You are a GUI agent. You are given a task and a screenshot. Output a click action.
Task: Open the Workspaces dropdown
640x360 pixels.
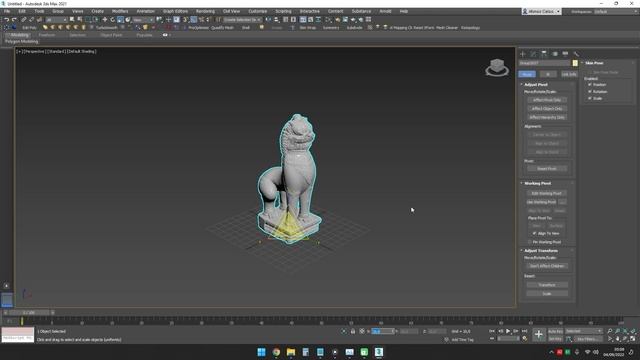[616, 11]
